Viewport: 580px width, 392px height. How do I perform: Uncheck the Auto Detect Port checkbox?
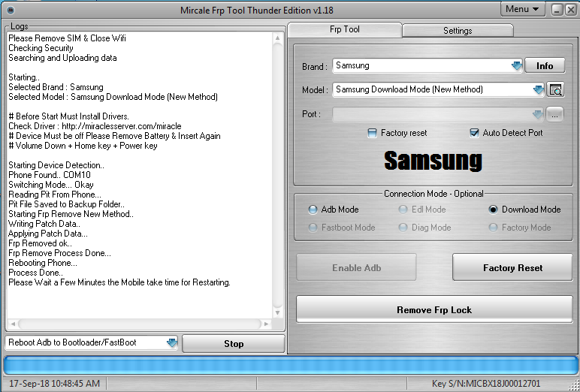(x=474, y=133)
